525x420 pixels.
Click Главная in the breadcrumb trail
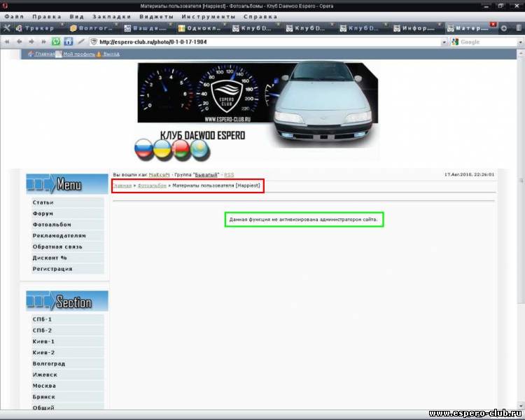122,185
